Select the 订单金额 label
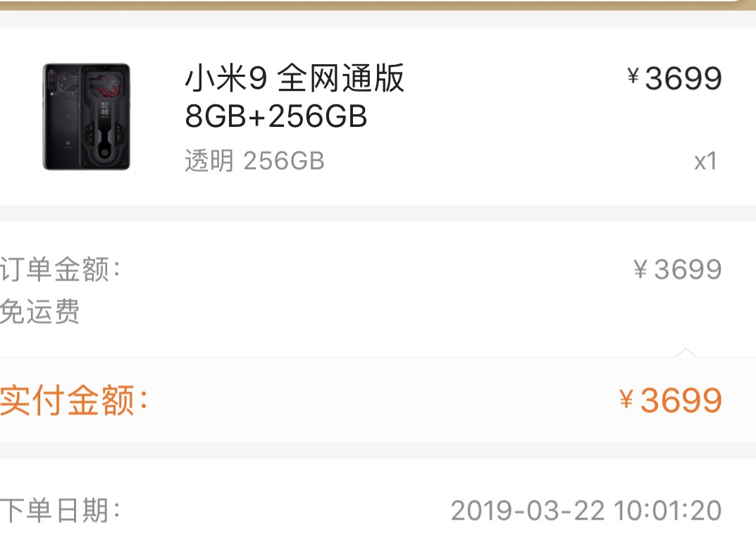756x533 pixels. pyautogui.click(x=60, y=269)
